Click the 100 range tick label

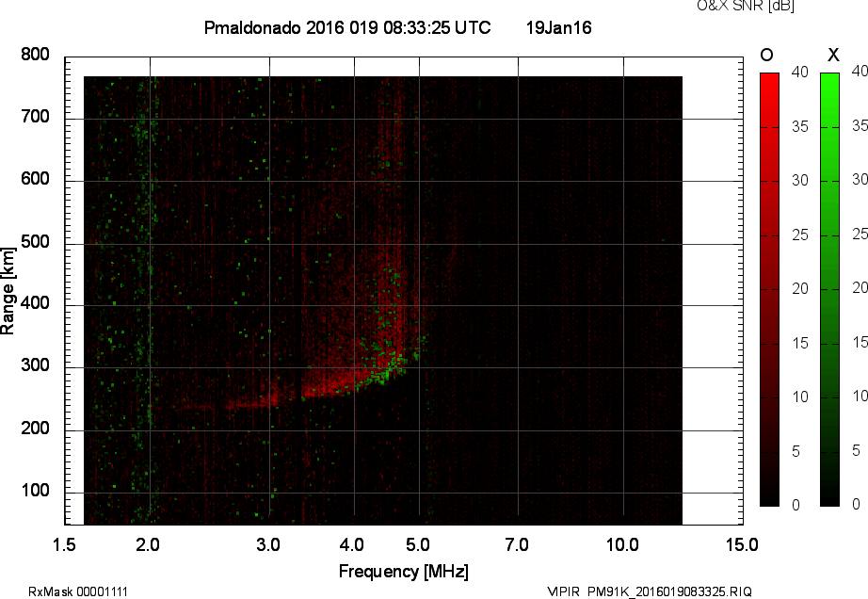click(36, 491)
